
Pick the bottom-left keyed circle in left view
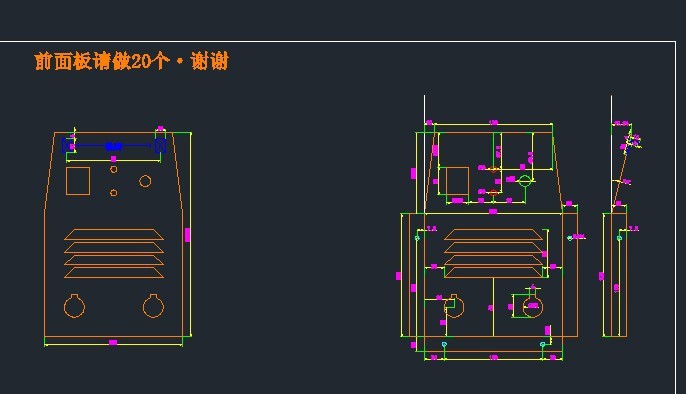coord(74,305)
